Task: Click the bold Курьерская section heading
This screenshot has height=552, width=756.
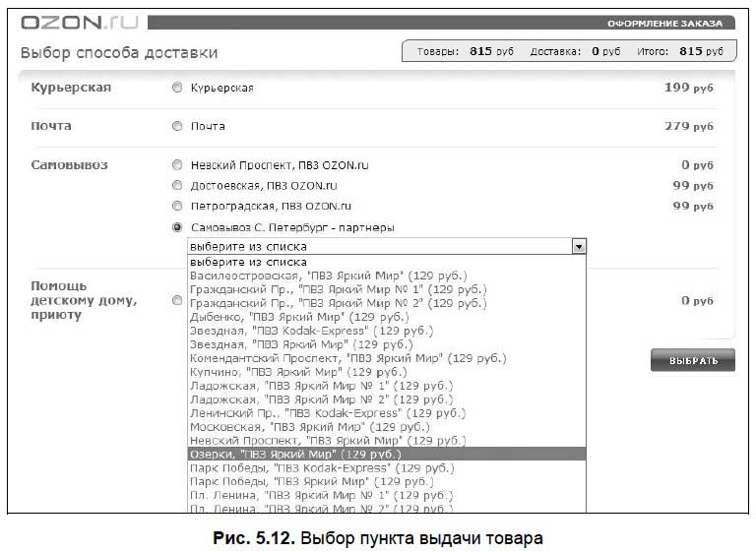Action: click(x=71, y=88)
